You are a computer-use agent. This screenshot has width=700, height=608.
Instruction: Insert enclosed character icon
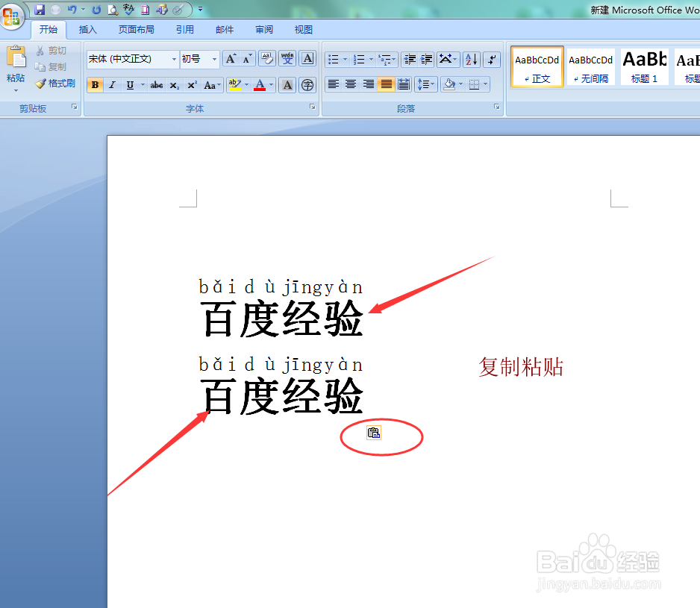click(307, 85)
